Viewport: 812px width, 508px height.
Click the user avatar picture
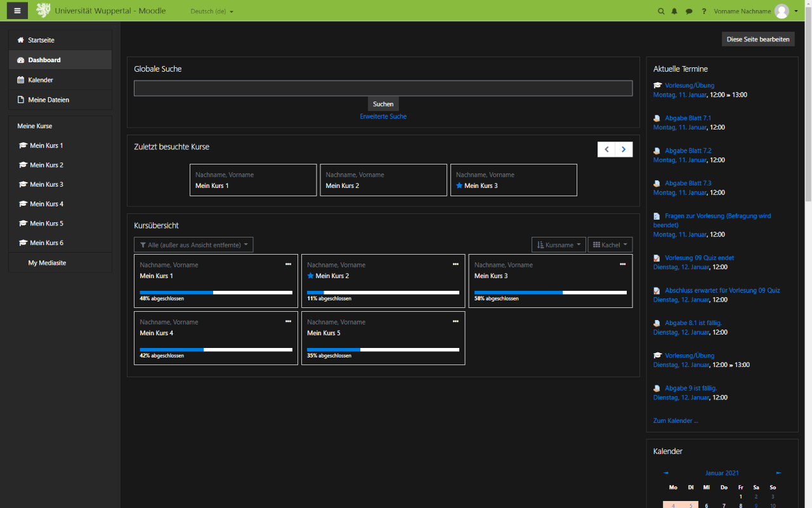tap(782, 11)
